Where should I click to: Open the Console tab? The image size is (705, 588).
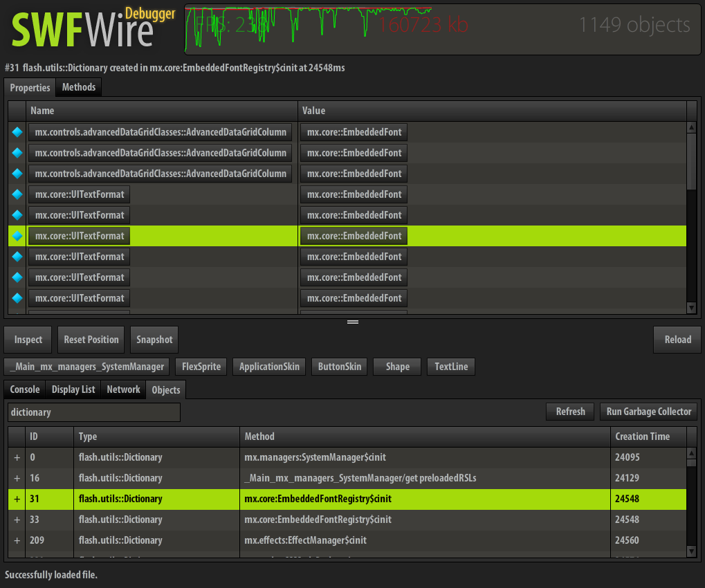[x=25, y=389]
